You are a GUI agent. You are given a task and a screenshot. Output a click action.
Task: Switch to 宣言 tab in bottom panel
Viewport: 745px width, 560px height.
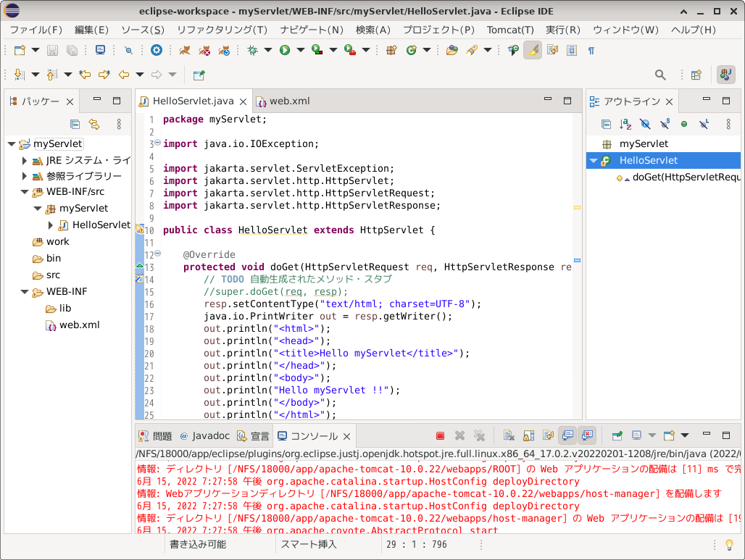pyautogui.click(x=253, y=436)
